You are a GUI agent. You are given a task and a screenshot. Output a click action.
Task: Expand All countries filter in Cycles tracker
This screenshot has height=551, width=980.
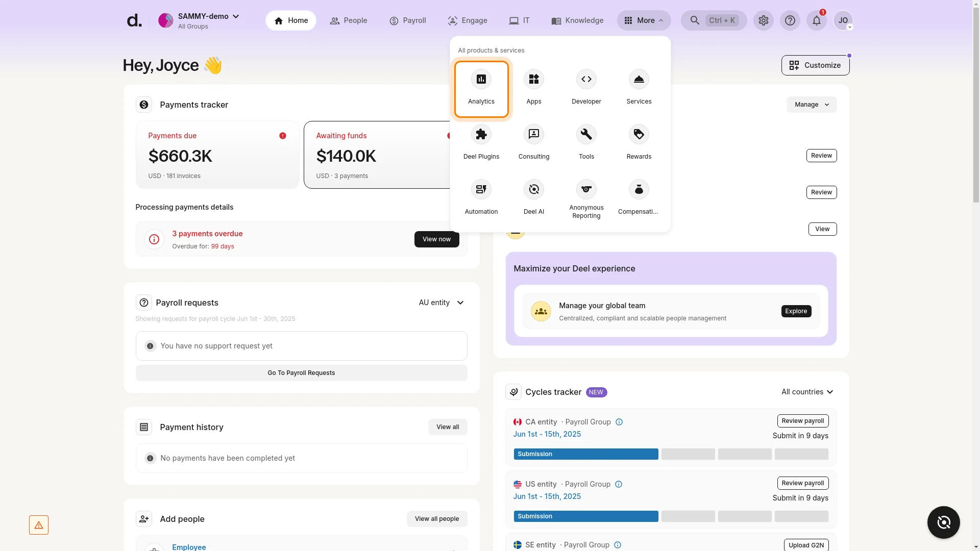[807, 392]
